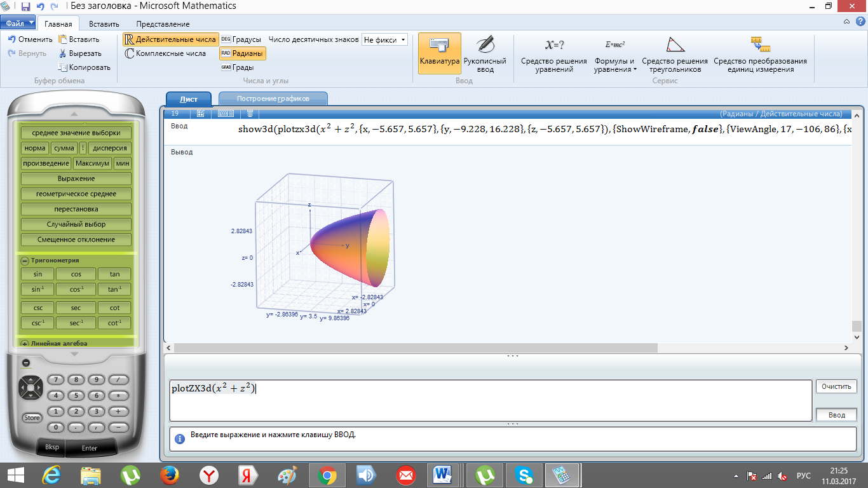Collapse the Тригонометрия group
868x488 pixels.
[x=25, y=261]
